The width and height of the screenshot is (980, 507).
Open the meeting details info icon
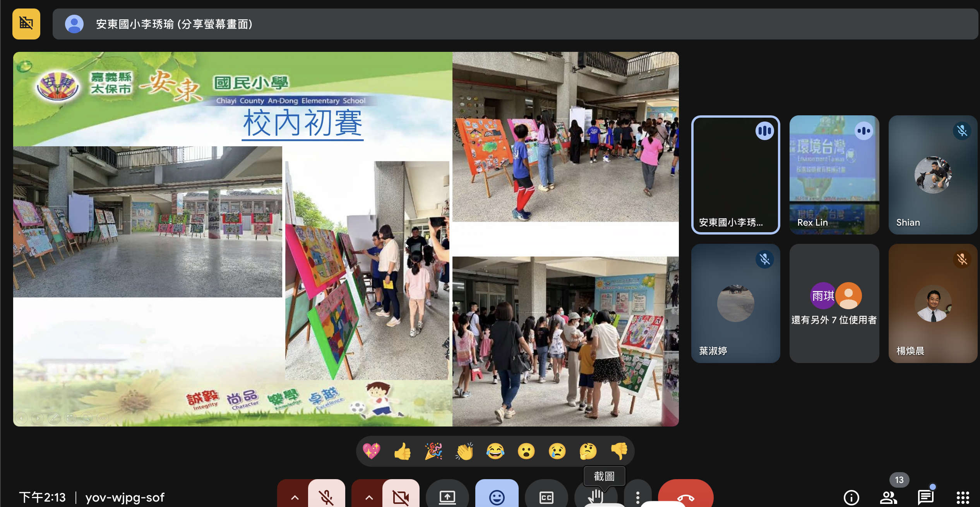(x=851, y=497)
